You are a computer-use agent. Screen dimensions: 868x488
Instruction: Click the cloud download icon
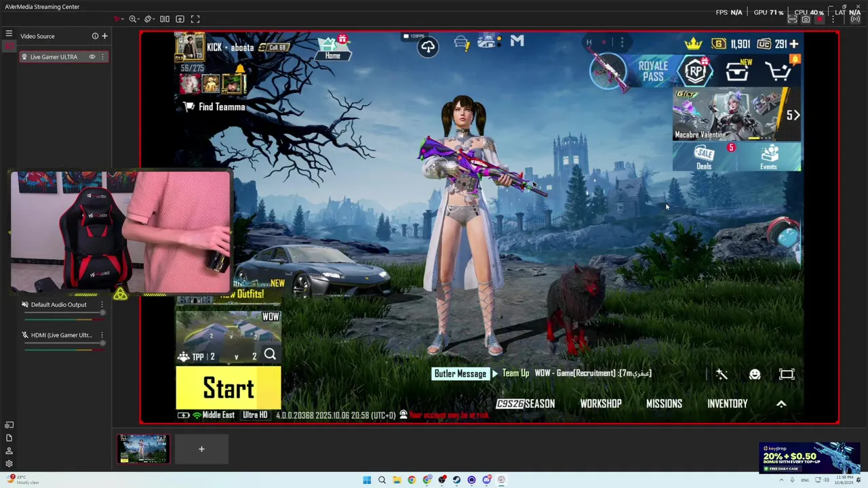point(428,47)
